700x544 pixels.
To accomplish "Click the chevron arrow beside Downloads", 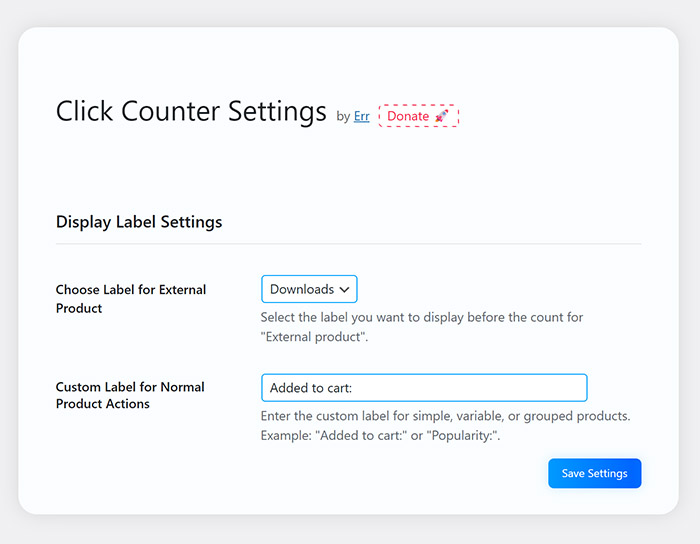I will (x=345, y=289).
